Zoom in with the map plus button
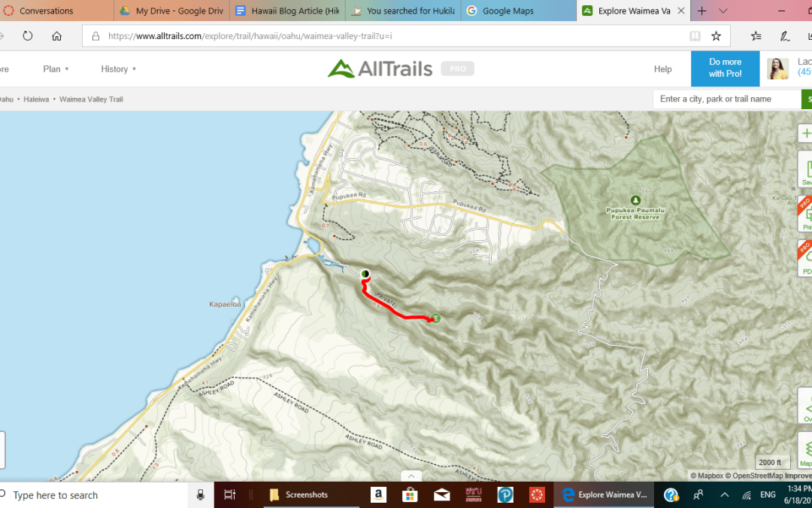Viewport: 812px width, 508px height. [x=804, y=134]
